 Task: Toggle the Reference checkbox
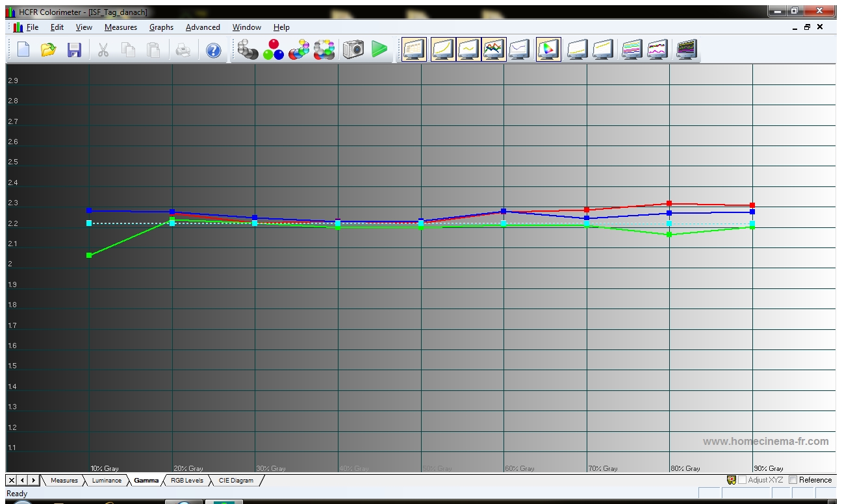tap(793, 480)
